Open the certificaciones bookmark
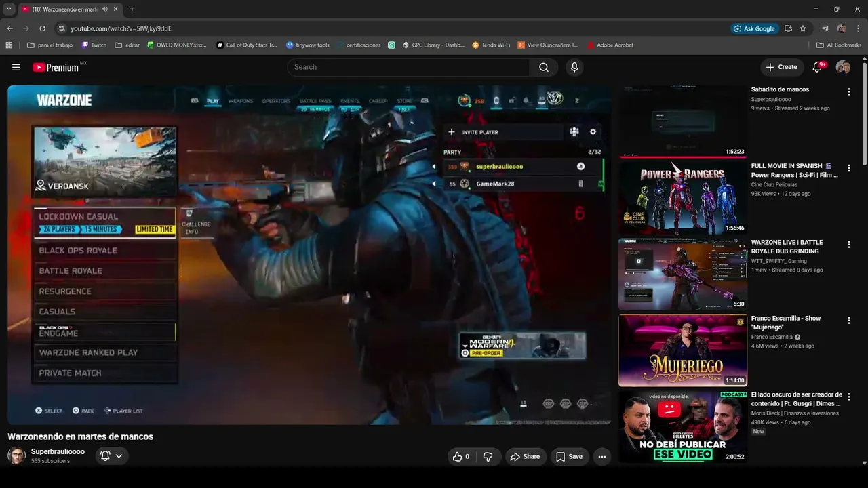This screenshot has height=488, width=868. (x=358, y=45)
